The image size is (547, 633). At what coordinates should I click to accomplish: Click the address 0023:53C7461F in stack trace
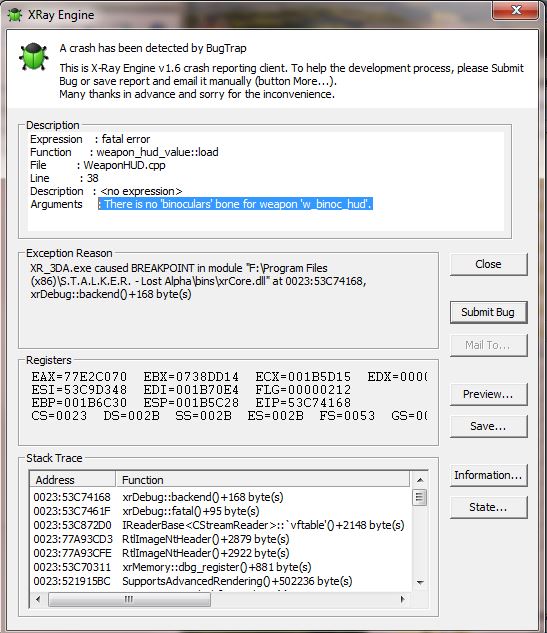pos(72,511)
